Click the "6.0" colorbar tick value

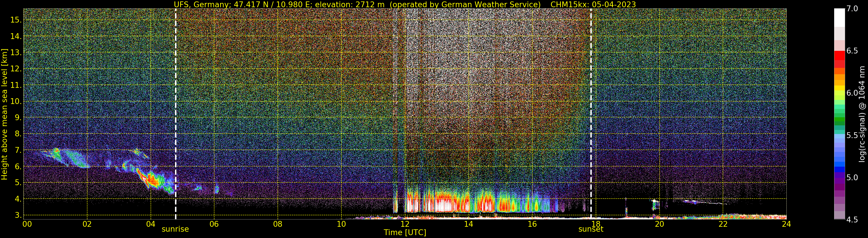pyautogui.click(x=852, y=93)
